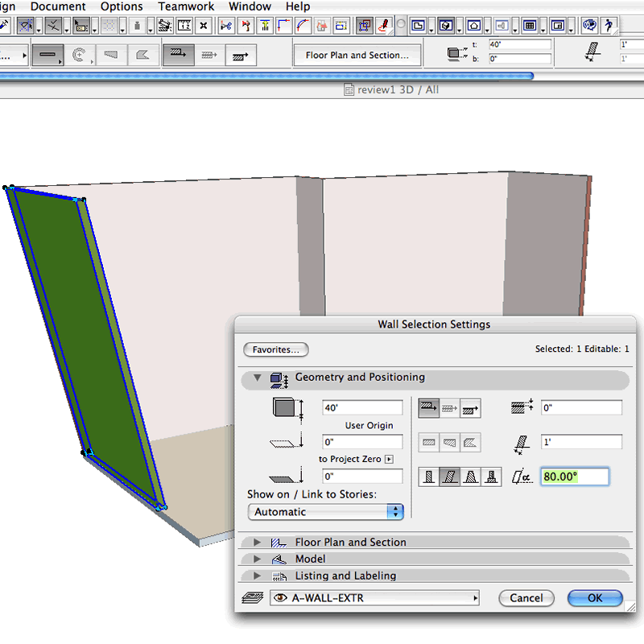Viewport: 644px width, 644px height.
Task: Collapse the Geometry and Positioning panel
Action: click(x=258, y=378)
